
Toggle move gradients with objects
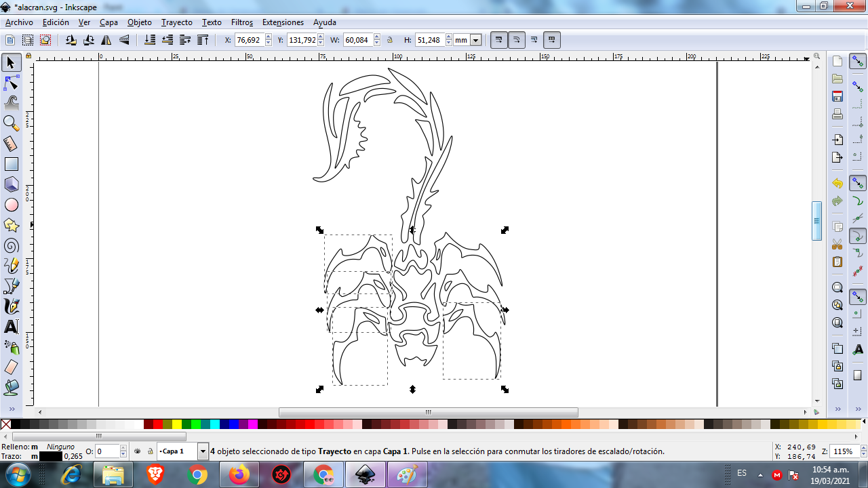534,40
